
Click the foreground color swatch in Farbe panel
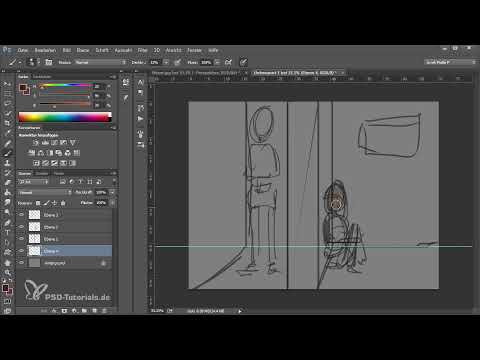pyautogui.click(x=23, y=88)
